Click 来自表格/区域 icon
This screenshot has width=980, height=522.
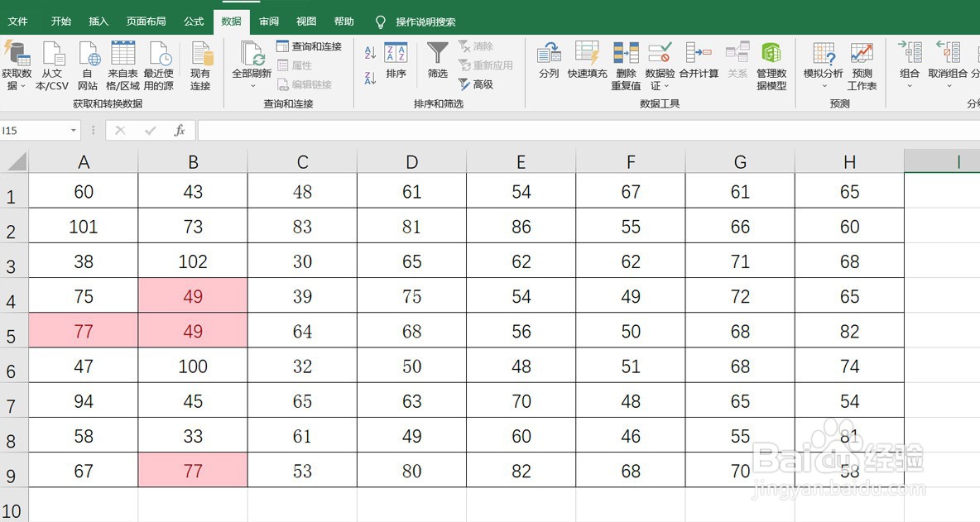122,54
